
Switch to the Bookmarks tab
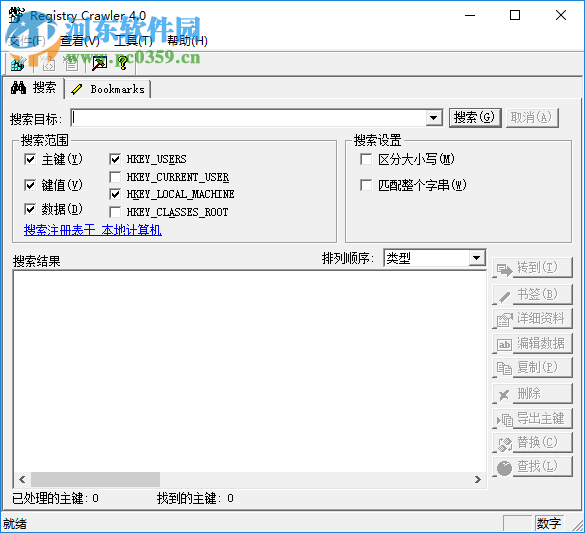tap(109, 89)
